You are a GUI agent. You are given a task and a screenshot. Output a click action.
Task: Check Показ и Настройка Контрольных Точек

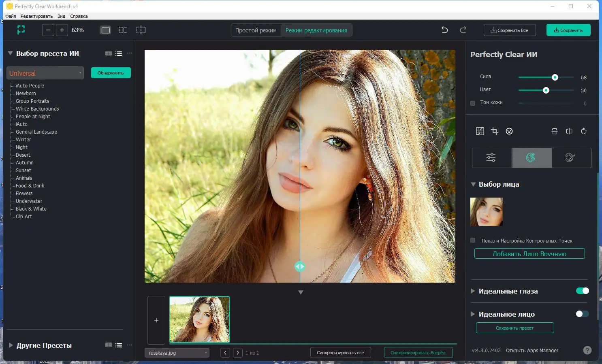473,241
